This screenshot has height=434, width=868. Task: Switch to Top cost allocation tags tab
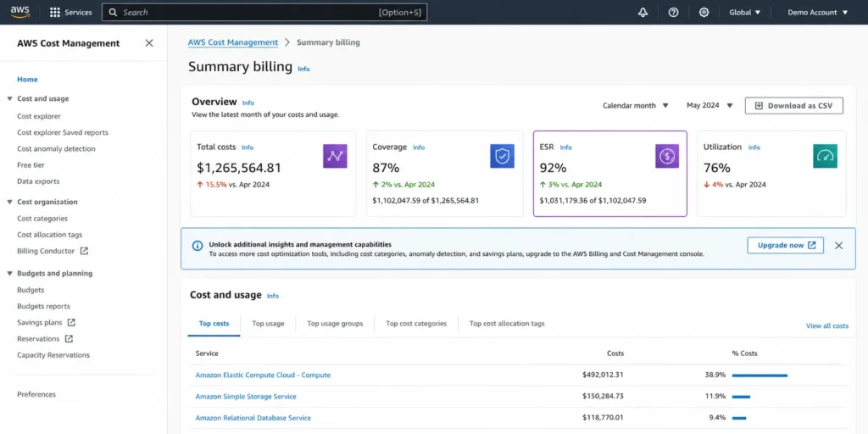coord(507,324)
